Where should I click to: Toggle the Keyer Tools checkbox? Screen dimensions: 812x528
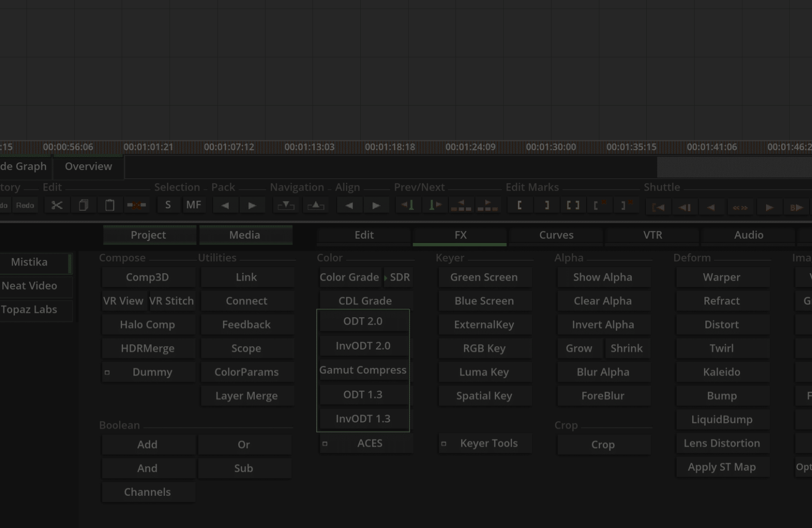pyautogui.click(x=444, y=443)
